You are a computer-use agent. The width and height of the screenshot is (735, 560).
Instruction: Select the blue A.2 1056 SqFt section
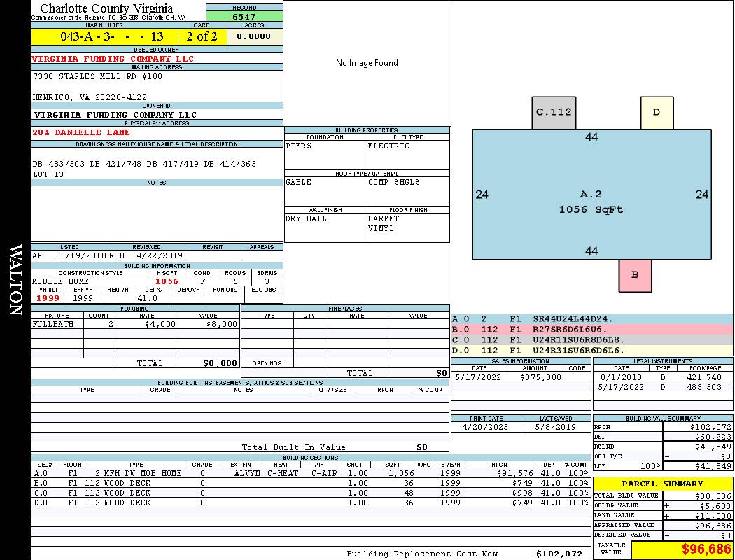[591, 202]
